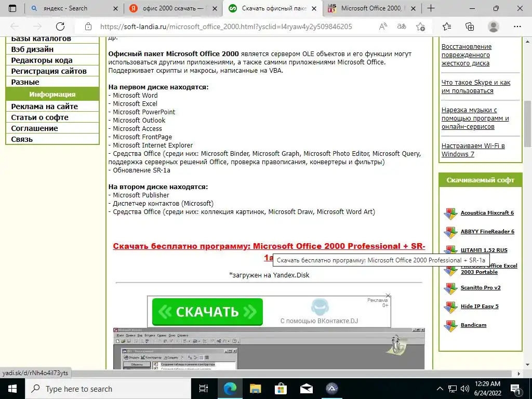Viewport: 532px width, 399px height.
Task: Click the Hide IP Easy 5 icon
Action: point(450,308)
